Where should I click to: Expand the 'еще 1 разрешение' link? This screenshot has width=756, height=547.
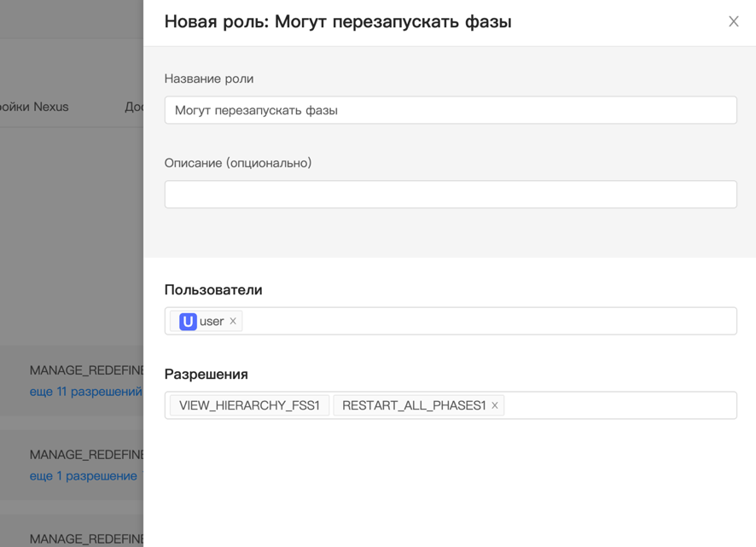[x=83, y=476]
